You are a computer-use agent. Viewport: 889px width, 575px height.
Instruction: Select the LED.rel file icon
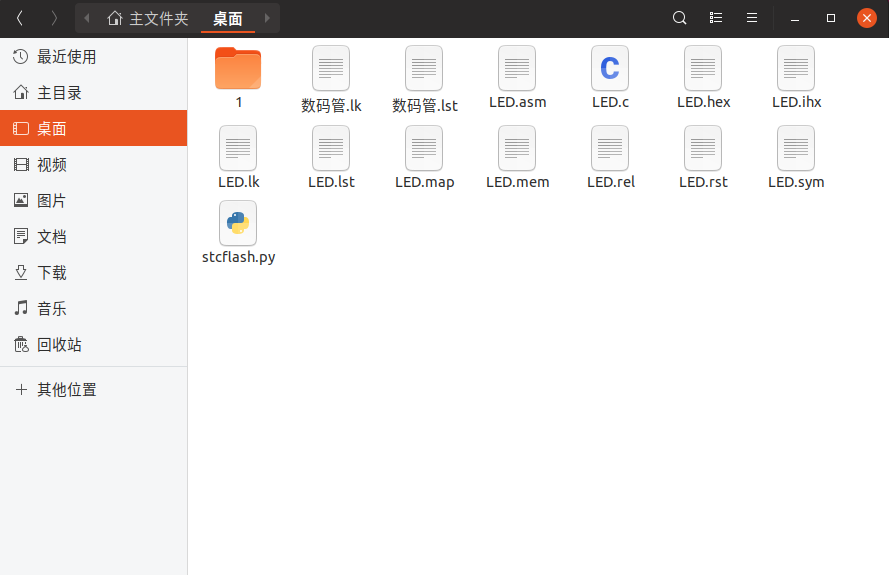610,148
